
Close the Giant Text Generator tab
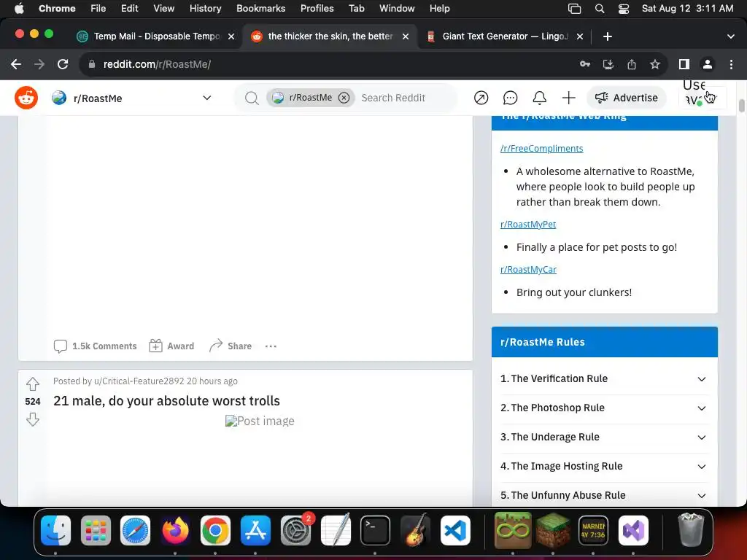tap(580, 36)
